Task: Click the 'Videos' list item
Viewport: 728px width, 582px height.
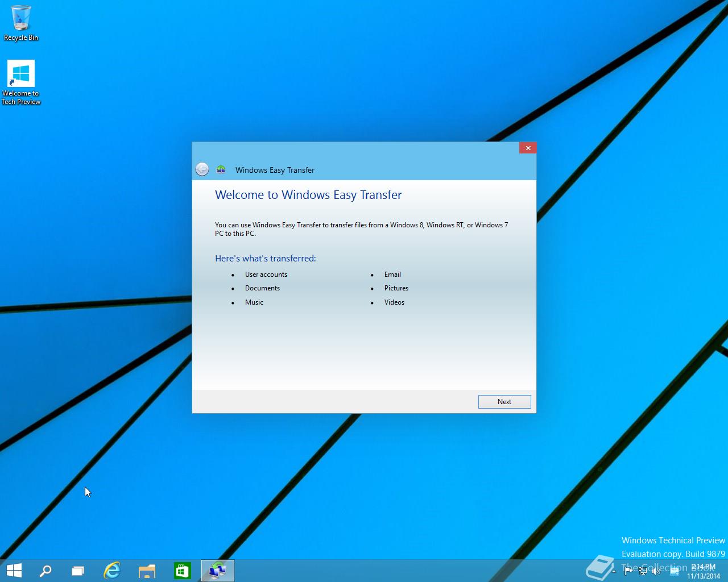Action: coord(394,302)
